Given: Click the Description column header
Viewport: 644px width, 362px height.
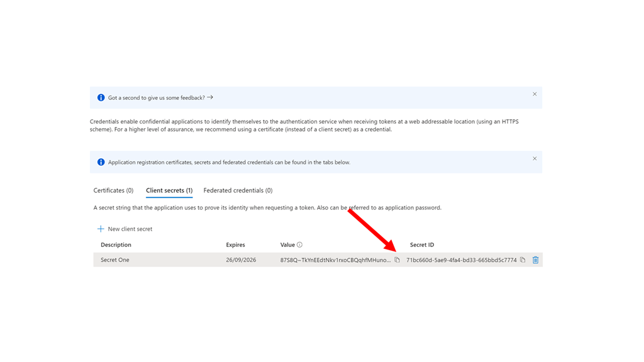Looking at the screenshot, I should (x=116, y=245).
